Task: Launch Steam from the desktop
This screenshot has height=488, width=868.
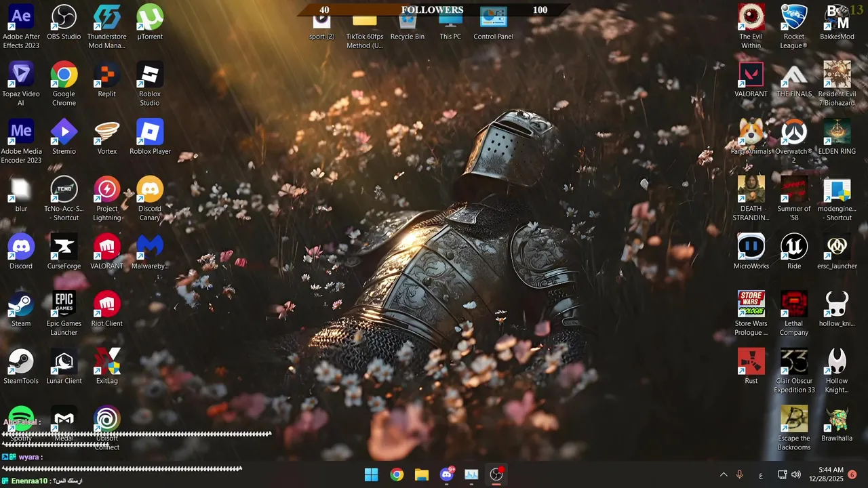Action: [x=21, y=310]
